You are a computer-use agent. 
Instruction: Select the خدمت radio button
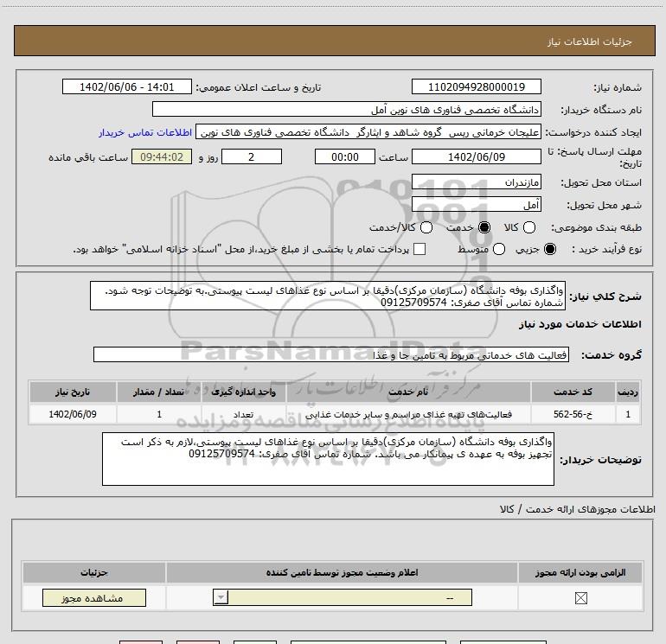click(484, 227)
